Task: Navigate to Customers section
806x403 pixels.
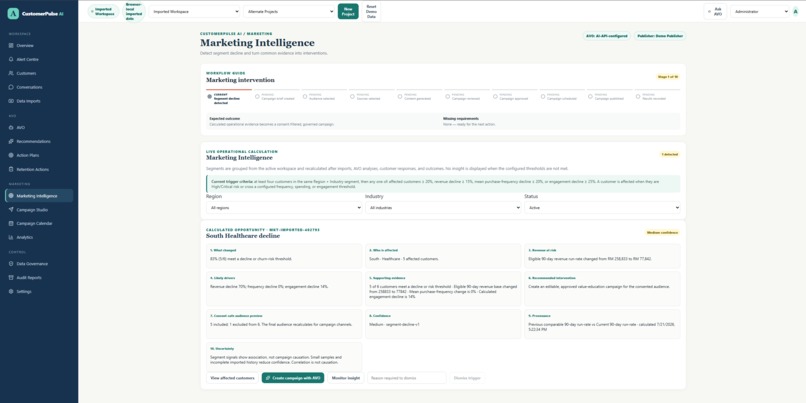Action: coord(39,73)
